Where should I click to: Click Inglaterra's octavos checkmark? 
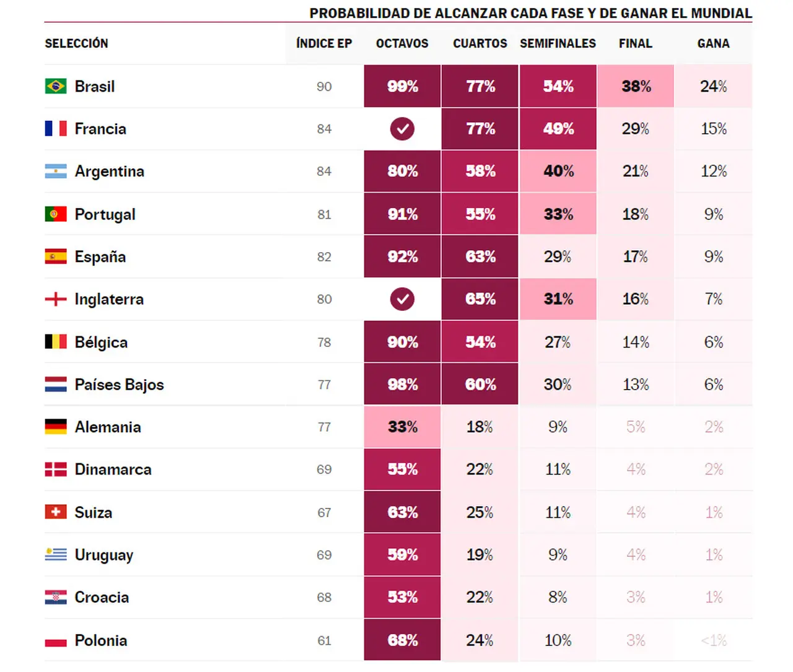click(402, 299)
